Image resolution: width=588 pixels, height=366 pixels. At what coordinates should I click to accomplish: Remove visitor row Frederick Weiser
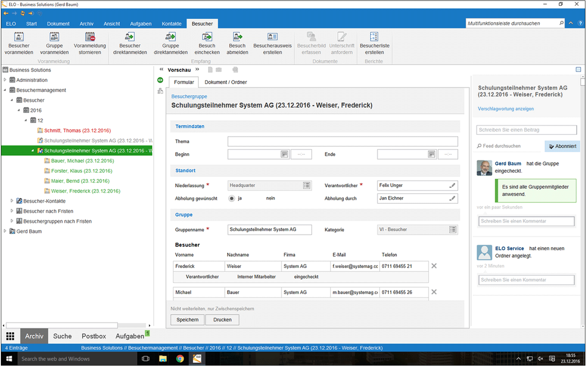click(x=434, y=266)
